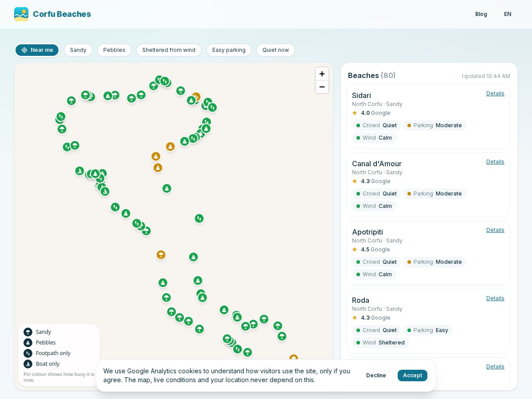Click the Sandy umbrella icon in legend
The height and width of the screenshot is (399, 532).
point(28,332)
